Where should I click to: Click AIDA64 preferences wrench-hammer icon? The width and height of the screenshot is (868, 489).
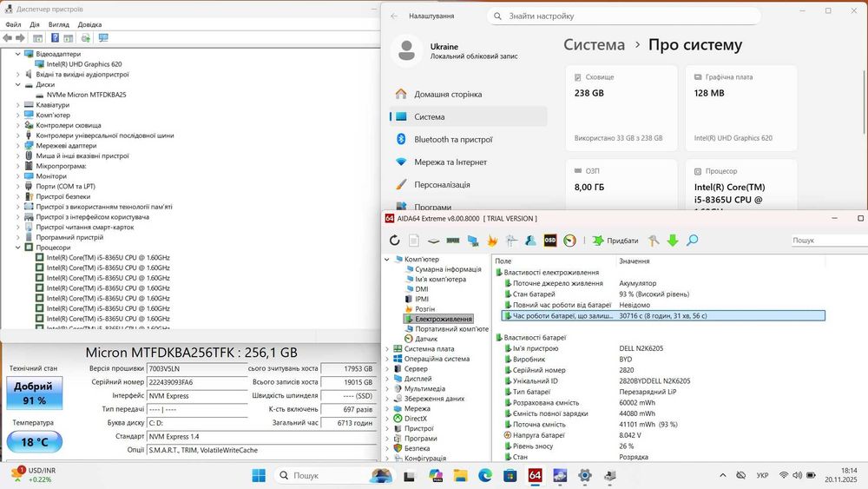[x=654, y=241]
